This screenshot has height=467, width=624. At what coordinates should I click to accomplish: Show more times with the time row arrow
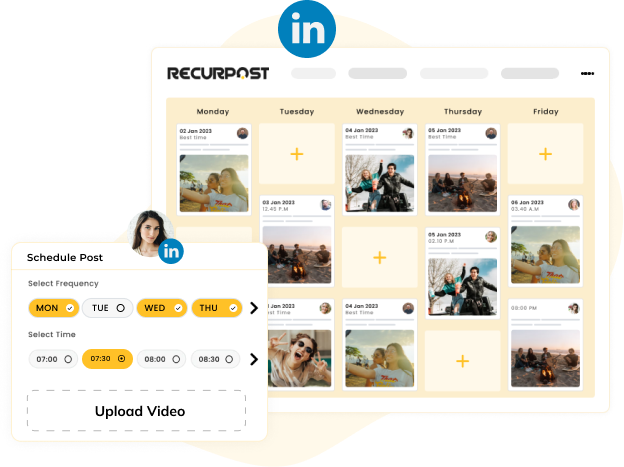pos(254,359)
